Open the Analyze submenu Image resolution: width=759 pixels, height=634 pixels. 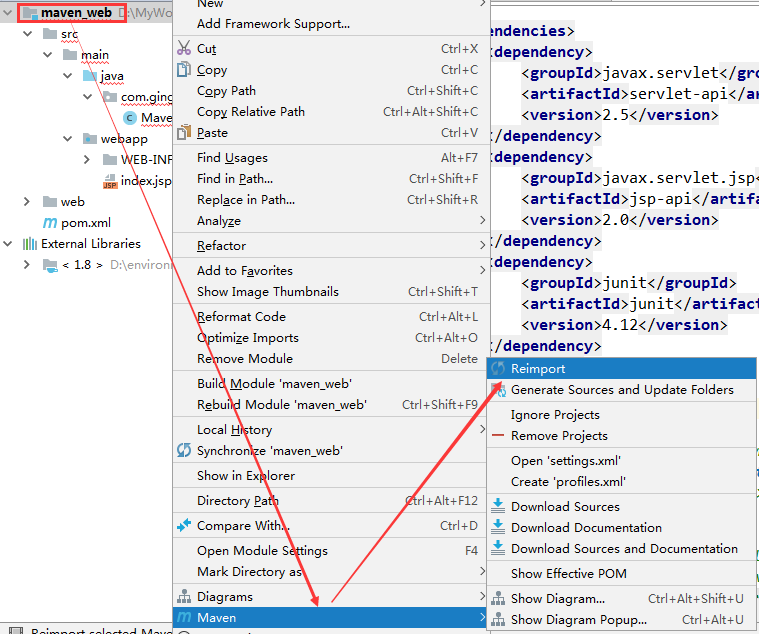coord(331,221)
